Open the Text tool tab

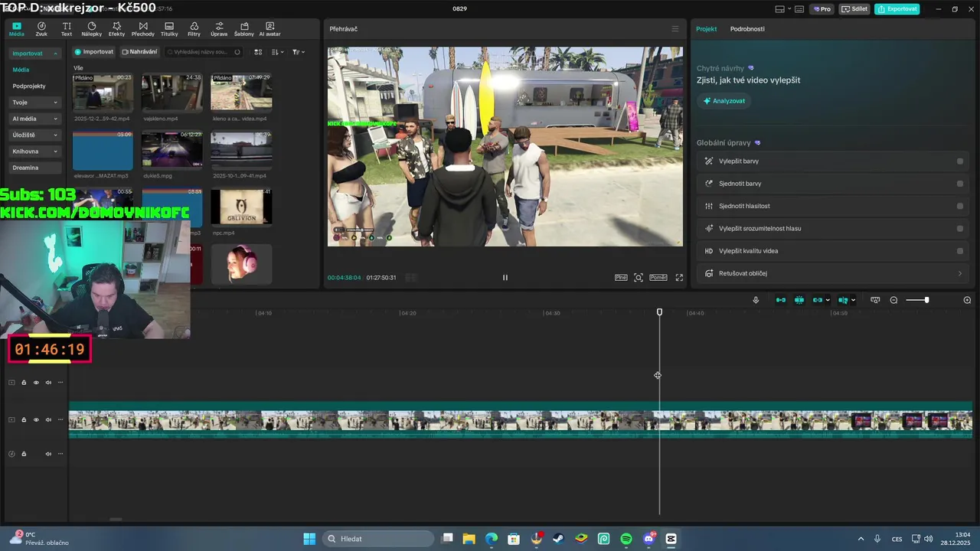click(x=67, y=29)
